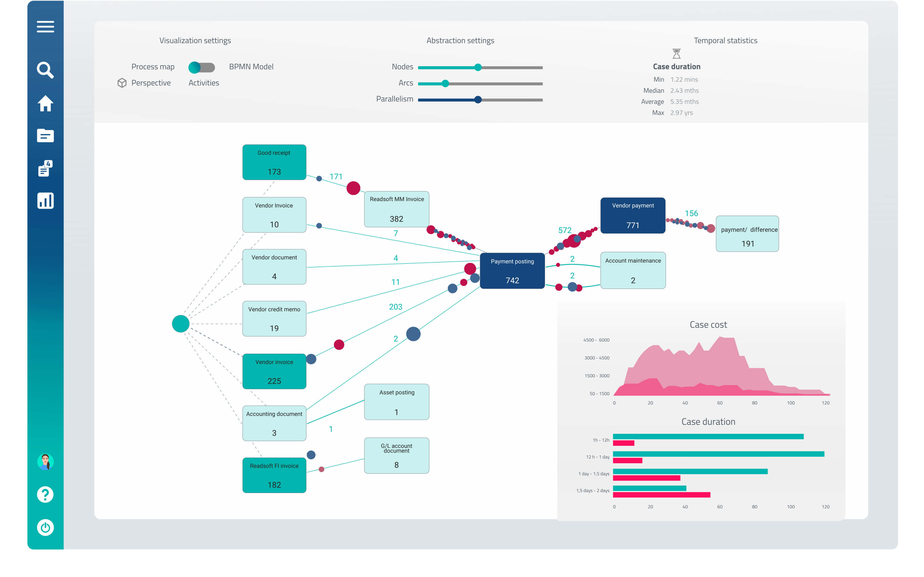Select the Visualization settings section header
This screenshot has height=577, width=924.
195,40
